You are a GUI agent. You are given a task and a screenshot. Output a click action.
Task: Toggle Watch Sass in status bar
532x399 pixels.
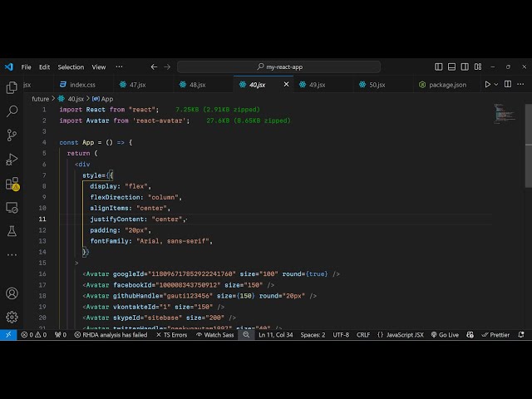[214, 335]
